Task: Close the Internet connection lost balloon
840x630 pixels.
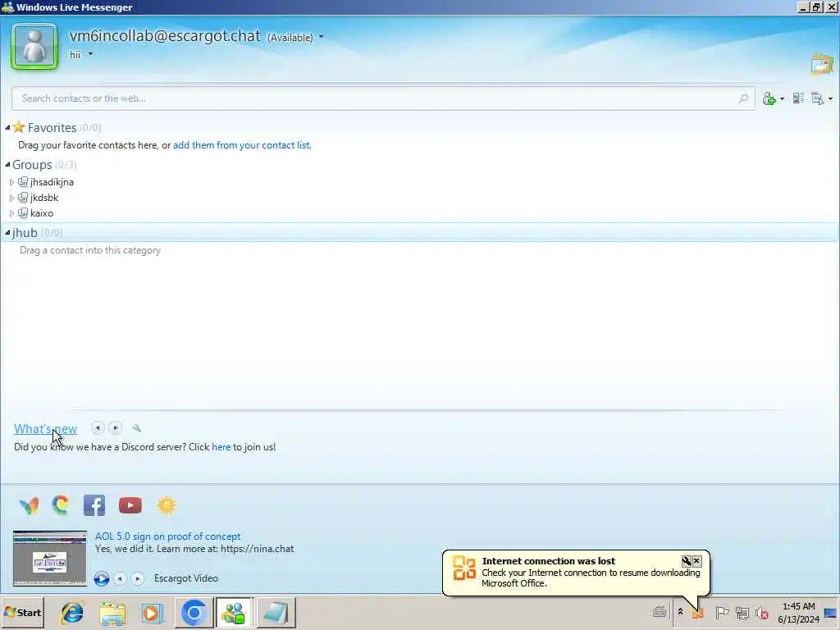Action: [x=697, y=561]
